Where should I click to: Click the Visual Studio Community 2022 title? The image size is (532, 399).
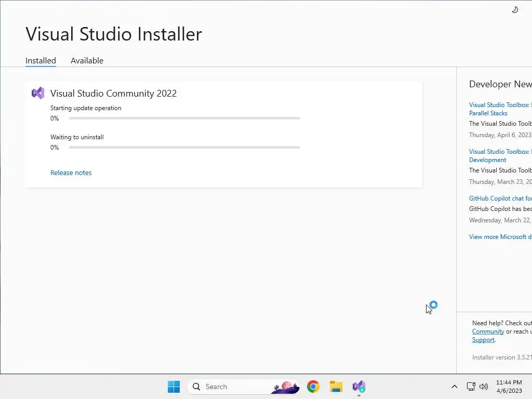pos(113,94)
